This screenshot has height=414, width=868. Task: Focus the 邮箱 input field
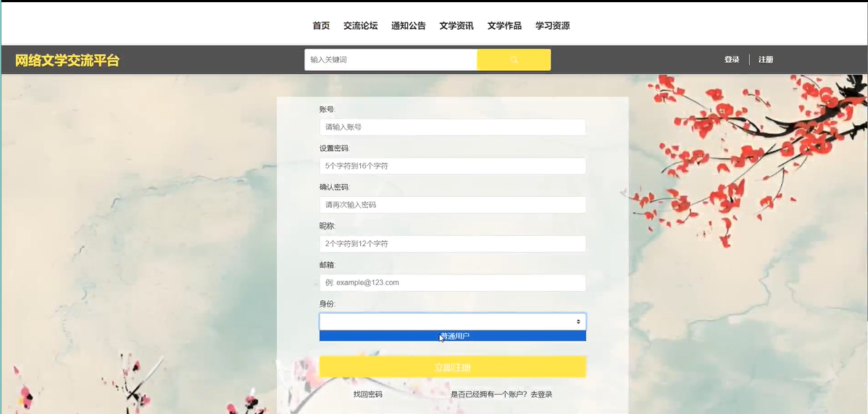(452, 282)
